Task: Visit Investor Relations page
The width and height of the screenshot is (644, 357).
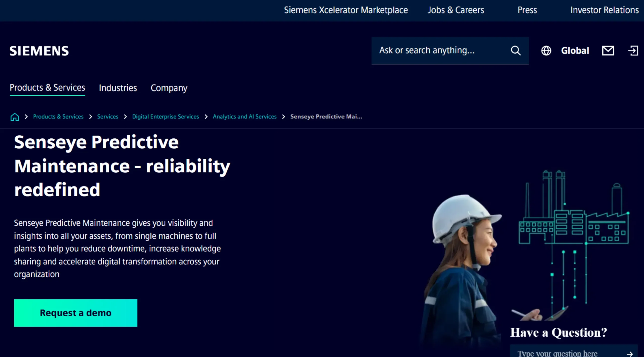Action: click(x=604, y=10)
